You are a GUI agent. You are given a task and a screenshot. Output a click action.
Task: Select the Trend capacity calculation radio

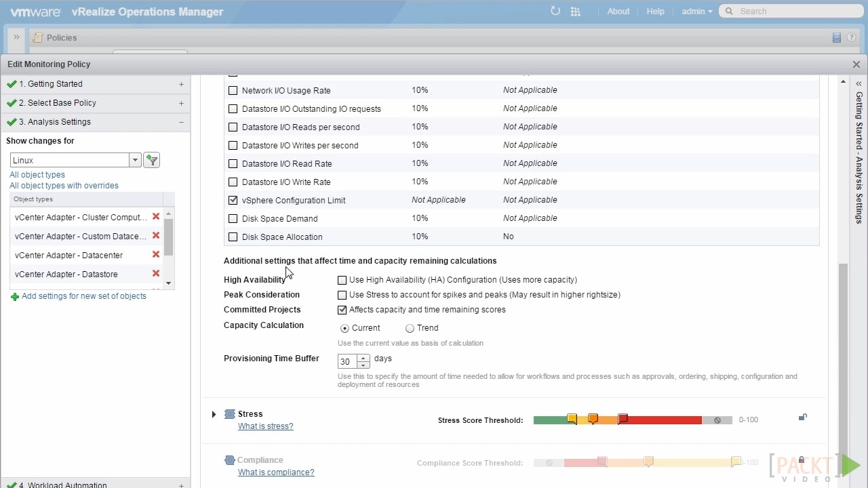point(410,328)
